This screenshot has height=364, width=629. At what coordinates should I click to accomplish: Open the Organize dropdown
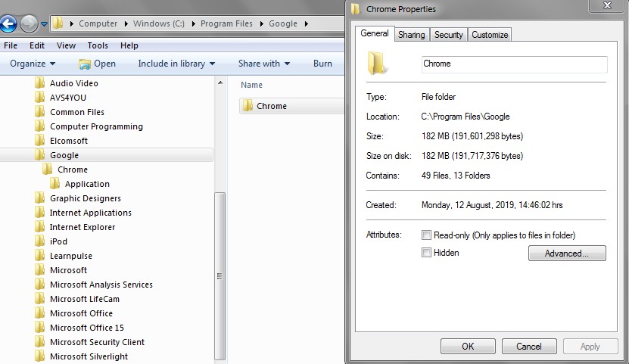[x=33, y=64]
